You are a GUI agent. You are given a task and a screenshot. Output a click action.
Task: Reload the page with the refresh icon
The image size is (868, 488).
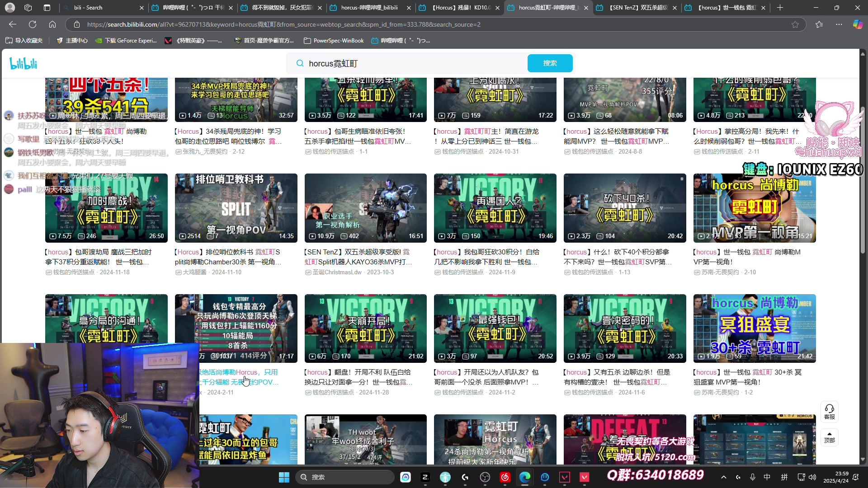click(x=33, y=24)
